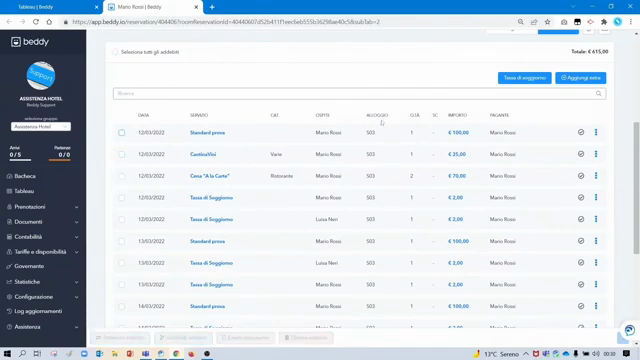Open three-dot menu for Cena "A la Carte" row
640x360 pixels.
tap(596, 176)
